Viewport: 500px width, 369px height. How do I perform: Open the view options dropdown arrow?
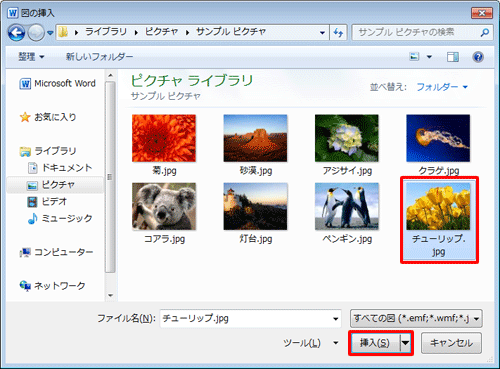[x=429, y=57]
